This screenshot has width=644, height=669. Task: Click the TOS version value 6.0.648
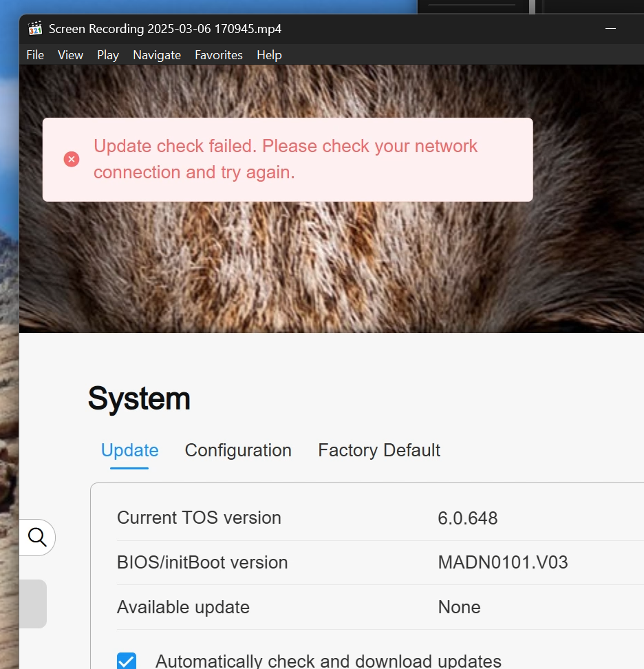coord(467,518)
